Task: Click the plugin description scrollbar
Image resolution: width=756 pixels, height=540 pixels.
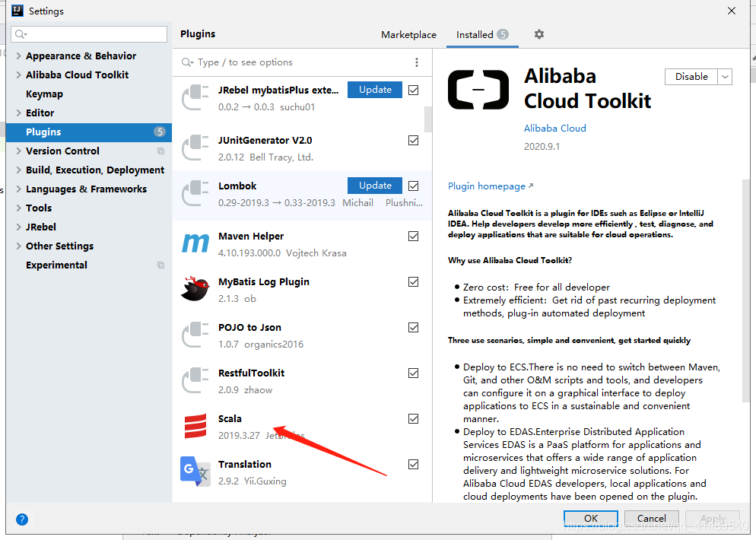Action: [x=746, y=291]
